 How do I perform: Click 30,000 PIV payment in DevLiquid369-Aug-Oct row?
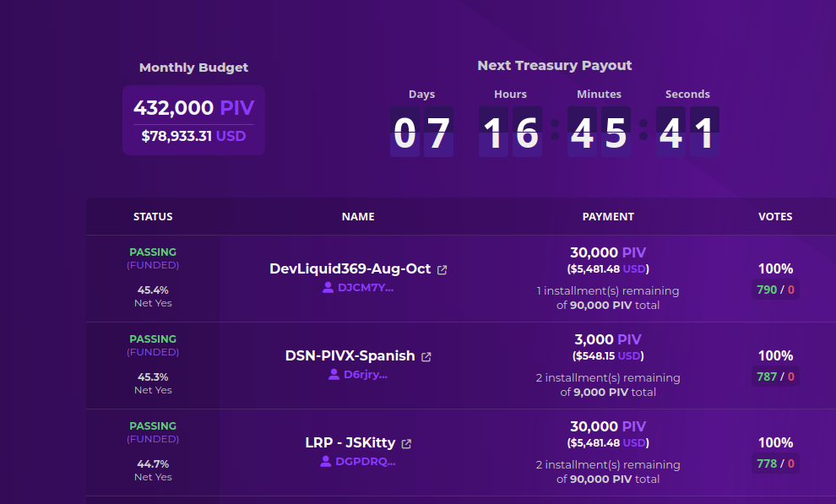point(608,252)
